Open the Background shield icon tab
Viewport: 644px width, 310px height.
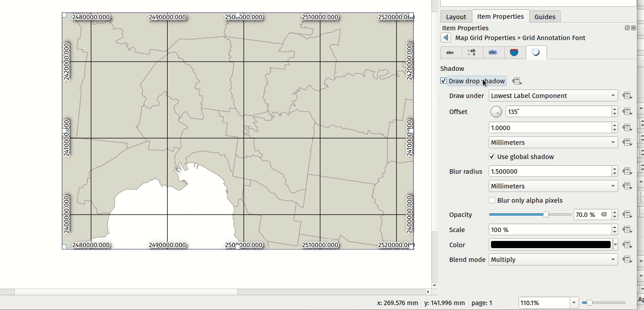pos(514,53)
